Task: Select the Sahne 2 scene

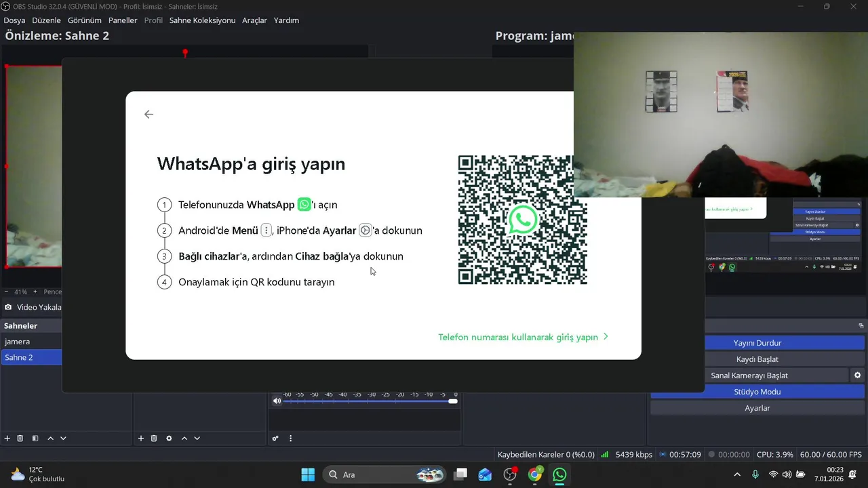Action: coord(31,357)
